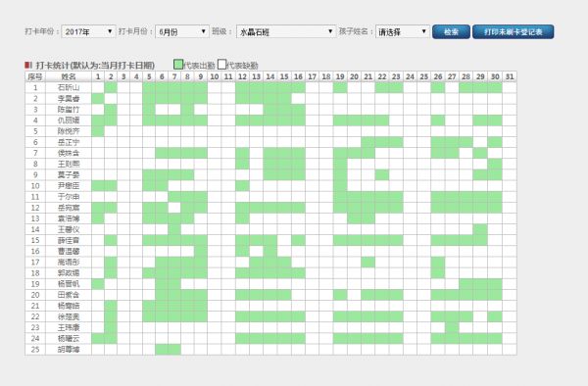This screenshot has width=588, height=386.
Task: Click day 1 cell in row 1
Action: pyautogui.click(x=98, y=88)
